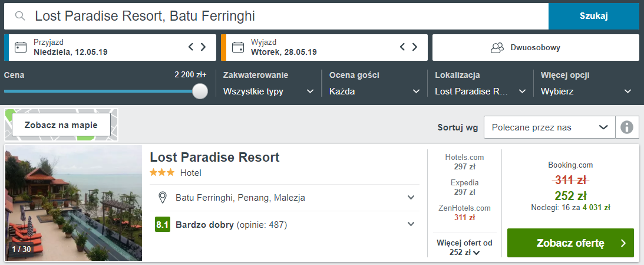Click the sorting info icon
This screenshot has height=265, width=644.
click(627, 127)
